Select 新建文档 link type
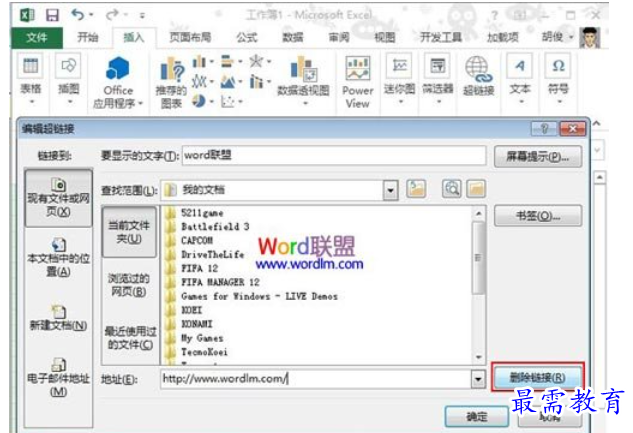633x433 pixels. click(59, 318)
